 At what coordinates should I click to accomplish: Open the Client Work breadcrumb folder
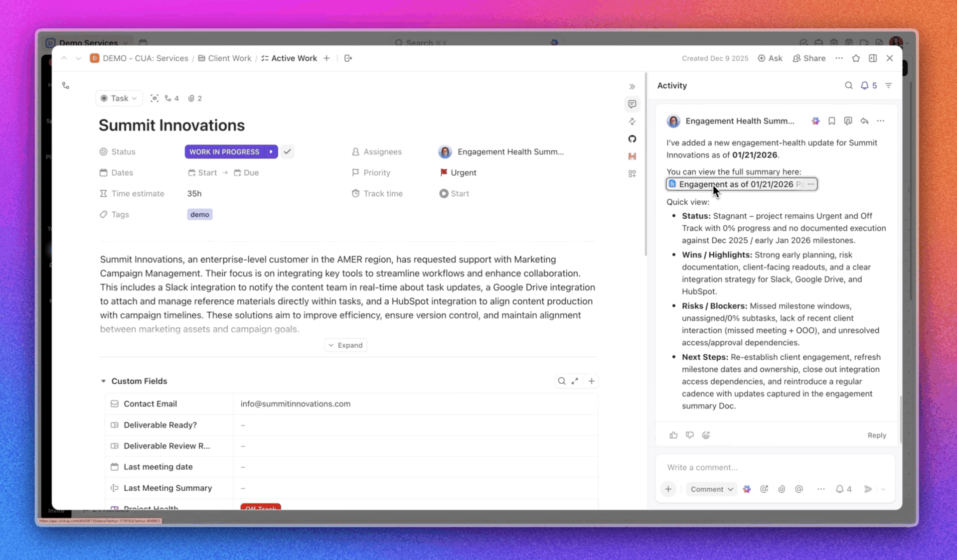229,58
